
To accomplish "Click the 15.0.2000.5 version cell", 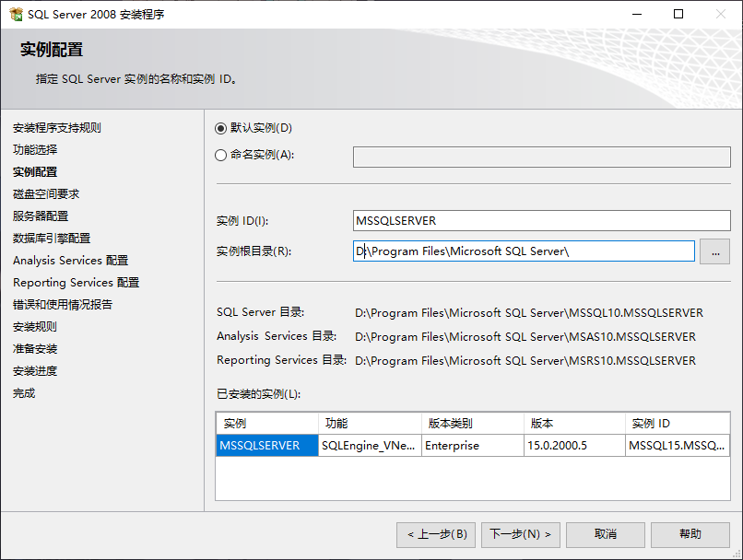I will coord(574,446).
